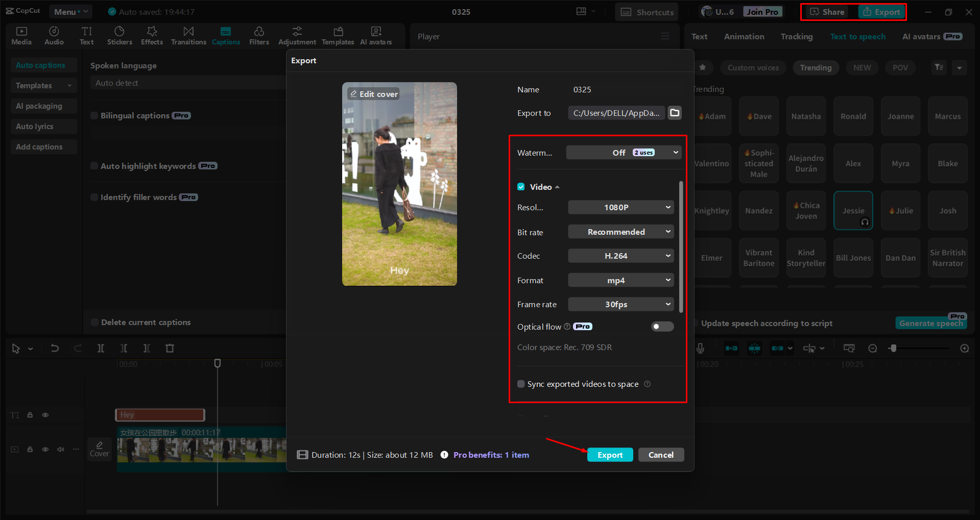
Task: Select the Delete icon in the timeline toolbar
Action: point(170,348)
